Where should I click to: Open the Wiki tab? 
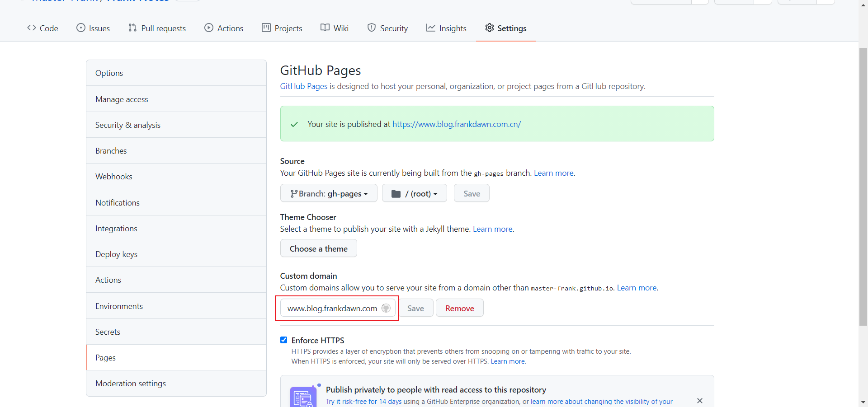click(335, 28)
